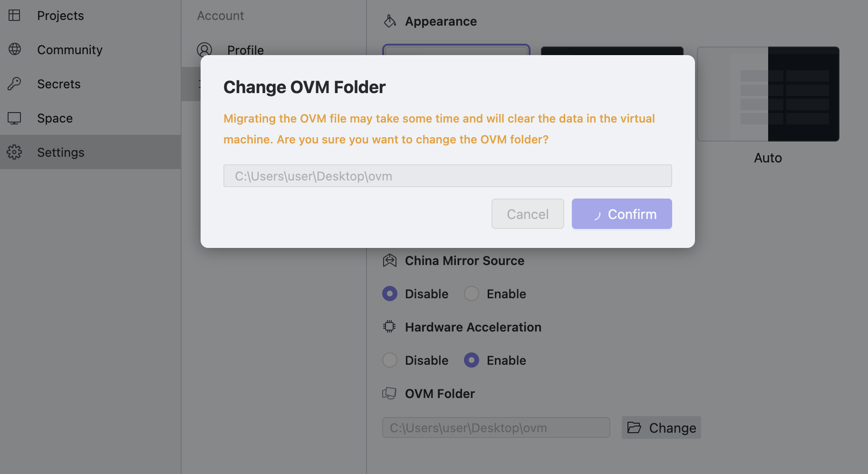This screenshot has width=868, height=474.
Task: Click the OVM Folder icon
Action: tap(390, 393)
